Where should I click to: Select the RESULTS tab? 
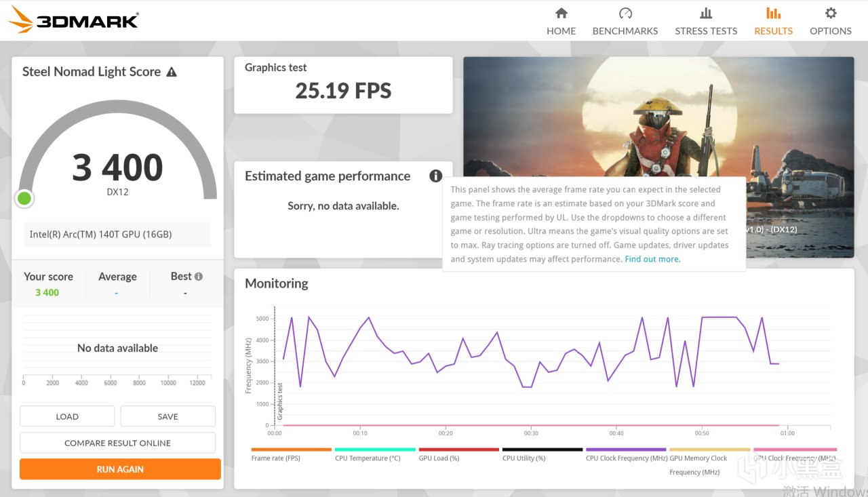(x=773, y=21)
